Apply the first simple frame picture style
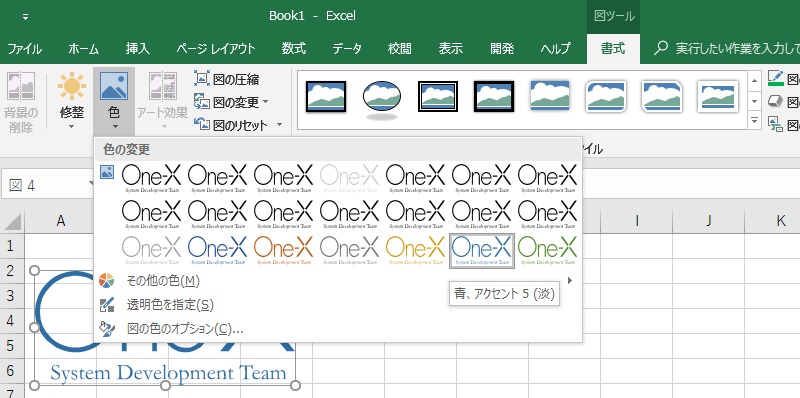This screenshot has width=800, height=398. coord(326,96)
